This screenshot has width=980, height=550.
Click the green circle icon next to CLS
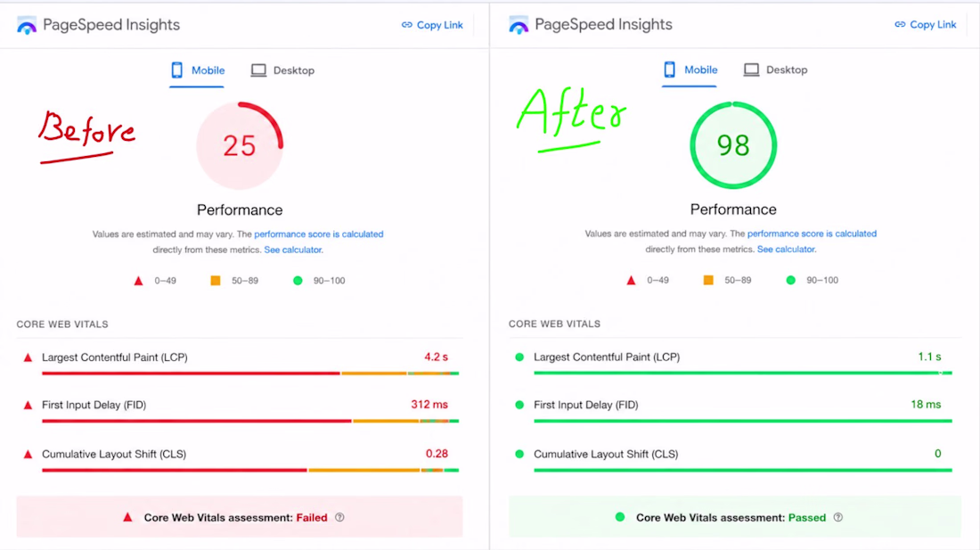(519, 454)
